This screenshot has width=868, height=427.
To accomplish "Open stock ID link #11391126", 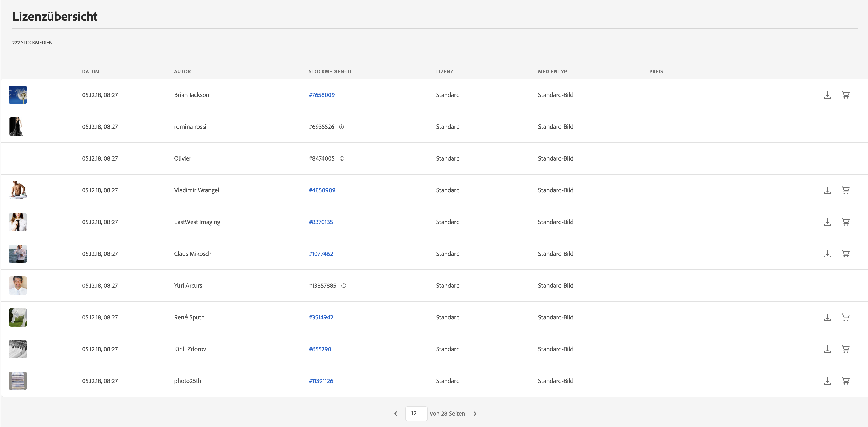I will point(321,381).
